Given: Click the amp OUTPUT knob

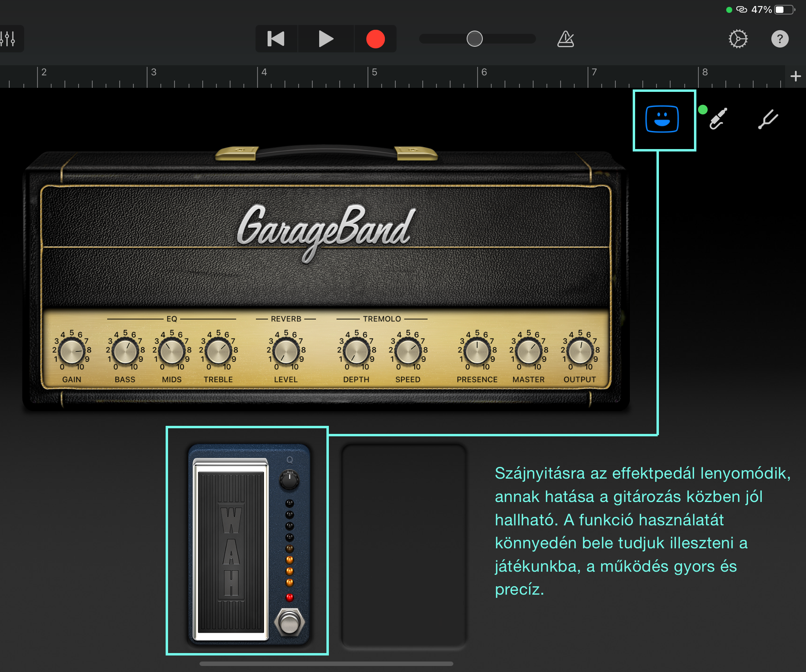Looking at the screenshot, I should 580,351.
